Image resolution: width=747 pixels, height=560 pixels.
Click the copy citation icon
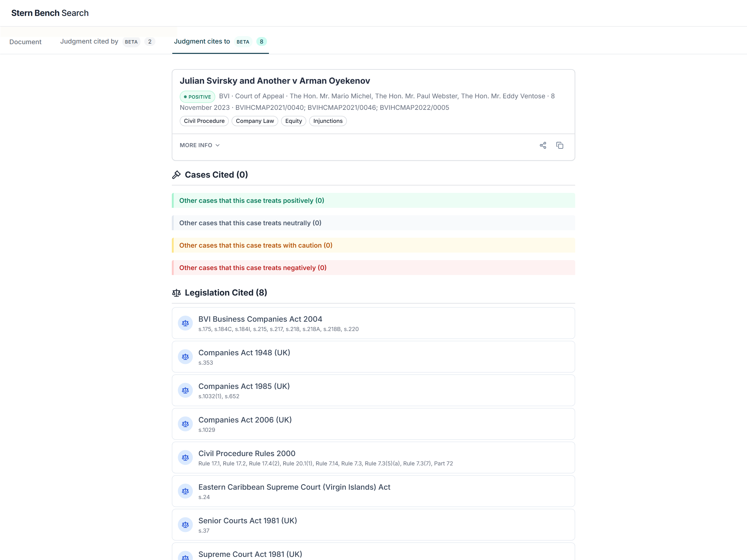tap(560, 145)
